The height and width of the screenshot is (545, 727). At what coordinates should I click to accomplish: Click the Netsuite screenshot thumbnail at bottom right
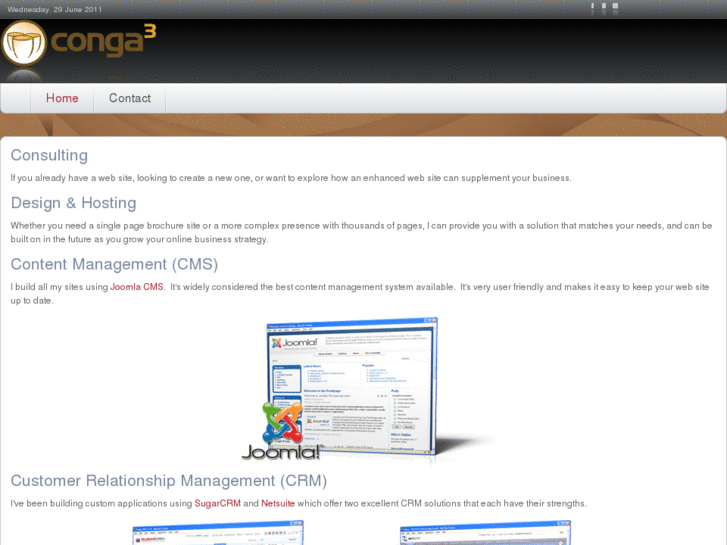point(485,533)
